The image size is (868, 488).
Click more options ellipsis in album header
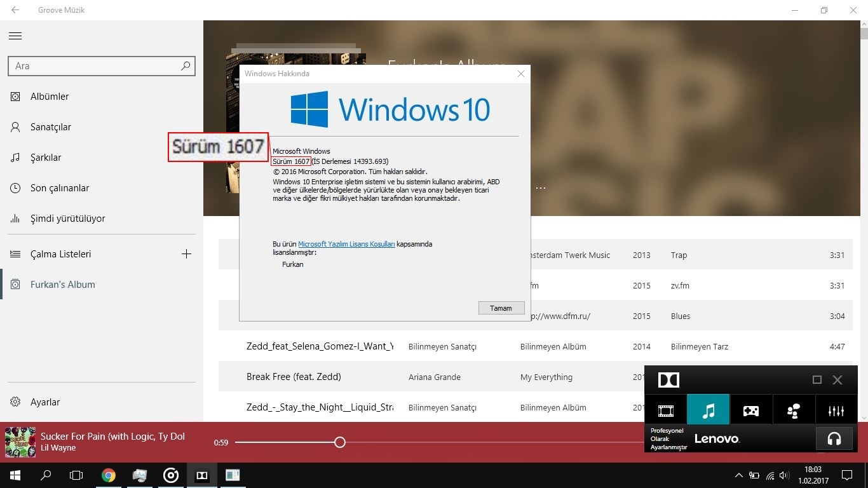pyautogui.click(x=541, y=188)
